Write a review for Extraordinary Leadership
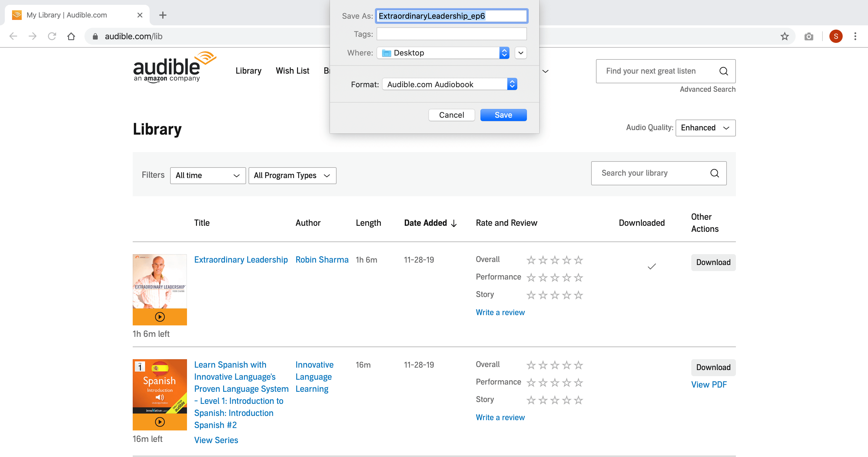 pyautogui.click(x=500, y=312)
